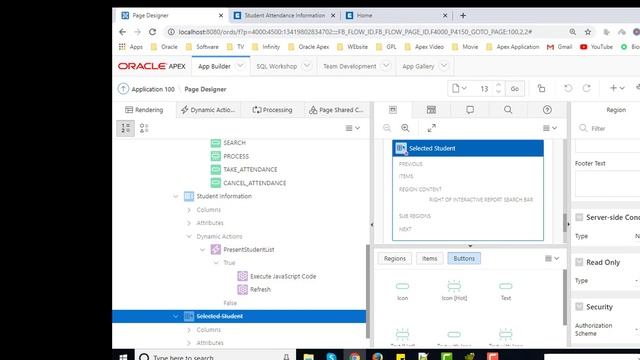The height and width of the screenshot is (360, 640).
Task: Click the browser zoom magnifier icon
Action: pos(573,32)
